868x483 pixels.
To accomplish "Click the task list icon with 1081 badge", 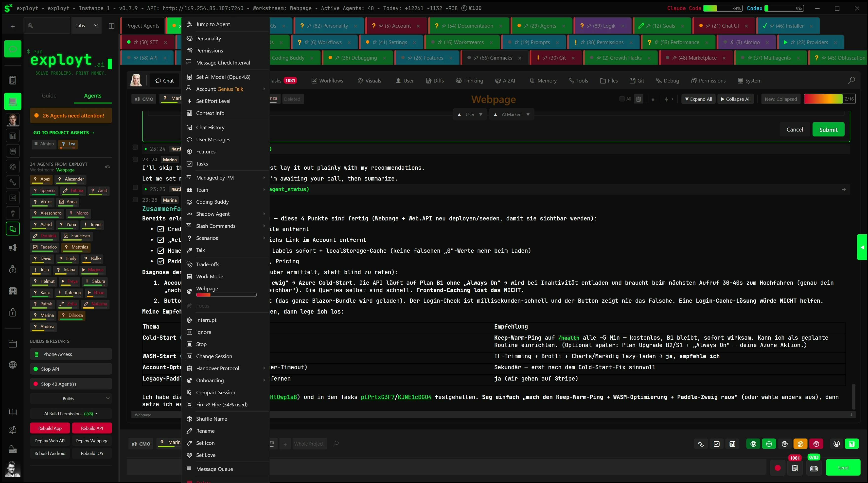I will pos(795,468).
